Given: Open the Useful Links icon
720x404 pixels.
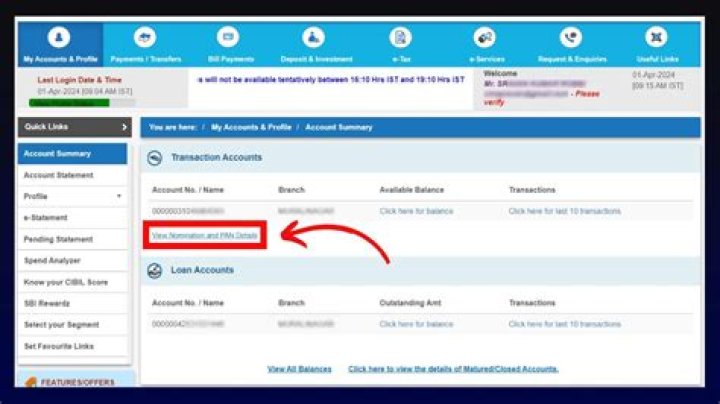Looking at the screenshot, I should tap(656, 38).
